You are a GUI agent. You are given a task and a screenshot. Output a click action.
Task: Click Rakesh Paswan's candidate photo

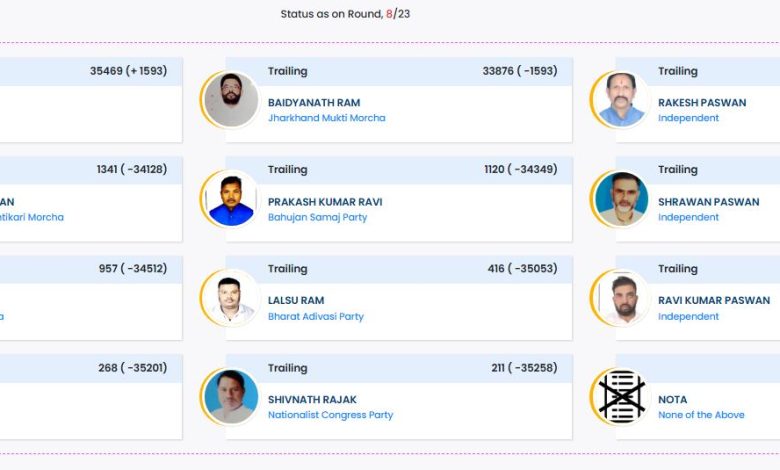pos(621,100)
